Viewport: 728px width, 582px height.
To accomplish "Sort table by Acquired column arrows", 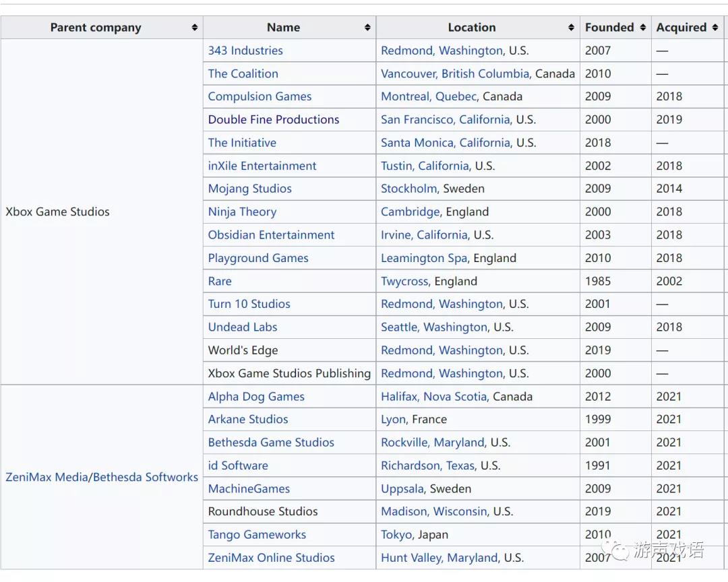I will [715, 28].
